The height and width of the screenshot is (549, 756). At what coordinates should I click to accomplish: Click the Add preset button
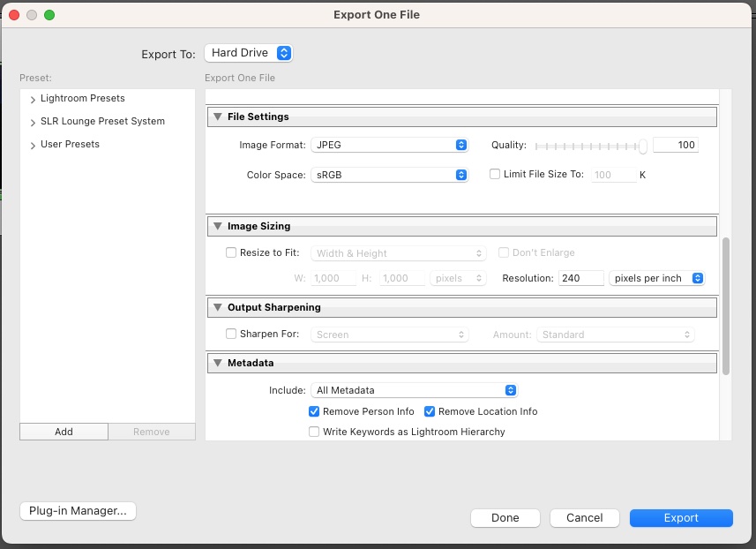click(x=64, y=432)
